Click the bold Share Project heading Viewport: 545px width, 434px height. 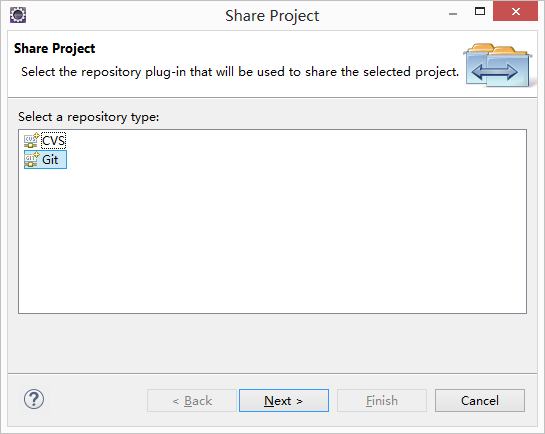tap(55, 49)
